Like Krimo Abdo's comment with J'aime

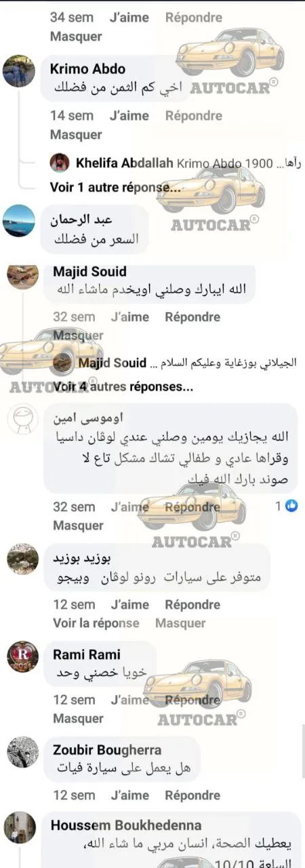129,116
